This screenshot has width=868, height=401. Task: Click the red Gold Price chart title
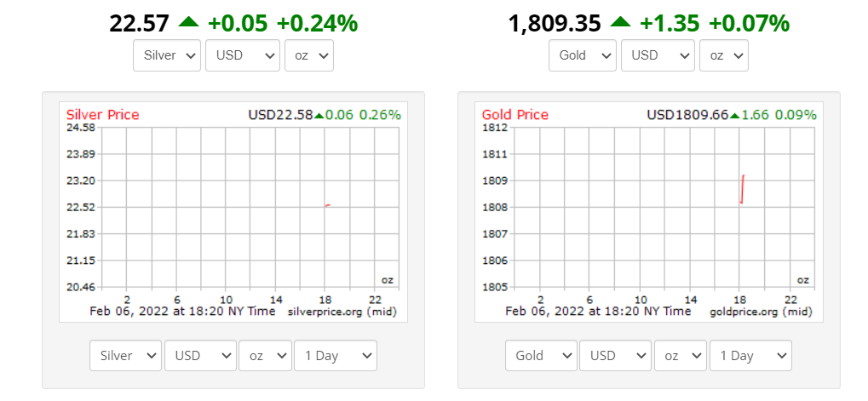coord(515,115)
